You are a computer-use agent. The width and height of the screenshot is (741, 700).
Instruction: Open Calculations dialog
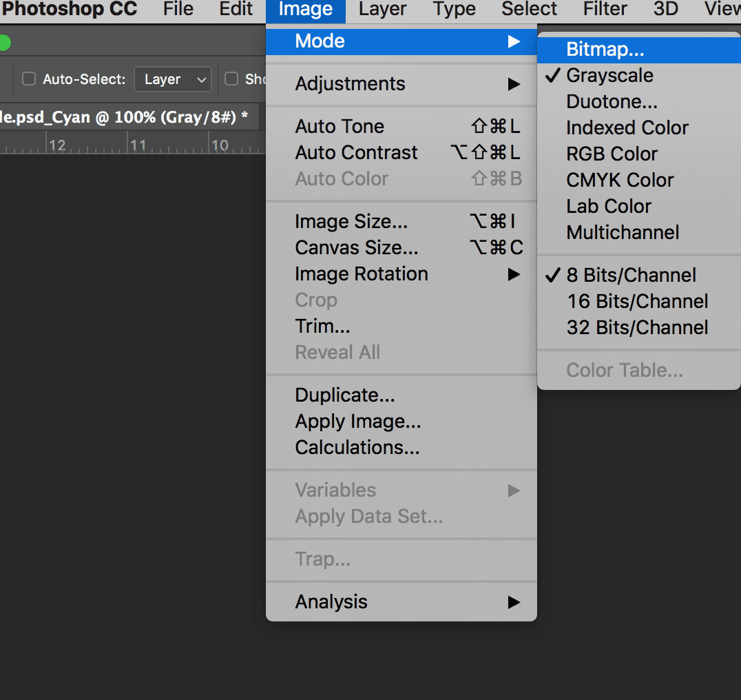(x=401, y=448)
